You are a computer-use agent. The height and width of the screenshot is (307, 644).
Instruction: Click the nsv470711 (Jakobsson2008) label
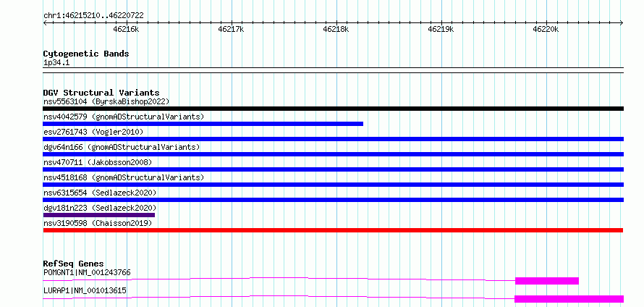pyautogui.click(x=98, y=162)
